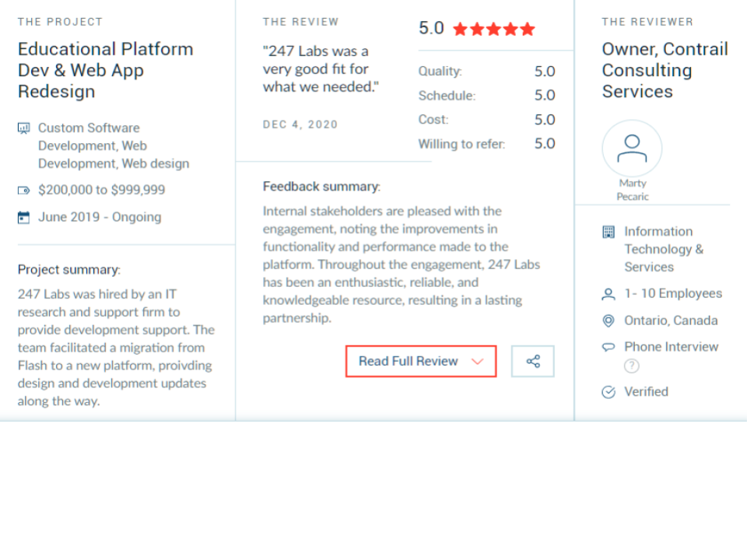Click Custom Software Development services text
This screenshot has width=747, height=560.
[114, 145]
